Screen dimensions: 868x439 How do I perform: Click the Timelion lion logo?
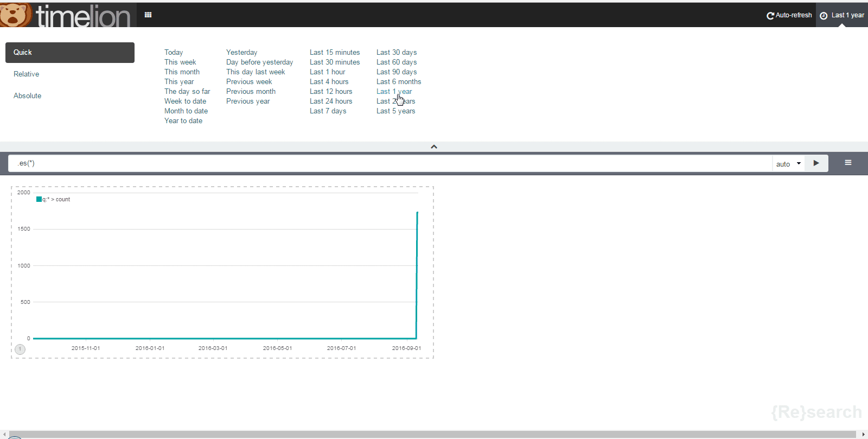point(15,15)
